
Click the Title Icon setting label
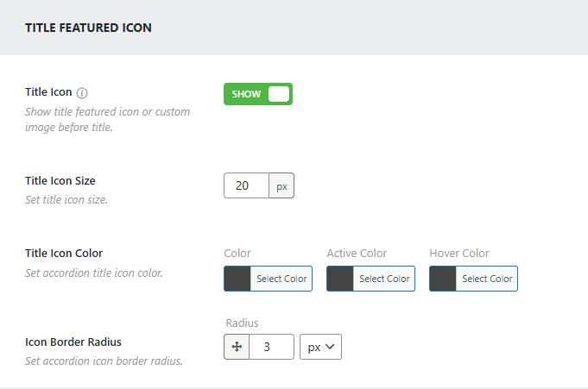48,92
